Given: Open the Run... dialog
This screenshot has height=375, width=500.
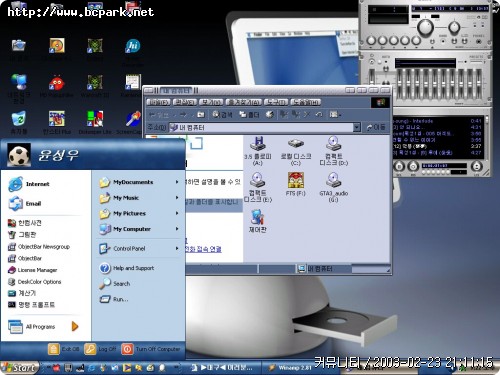Looking at the screenshot, I should pyautogui.click(x=114, y=299).
